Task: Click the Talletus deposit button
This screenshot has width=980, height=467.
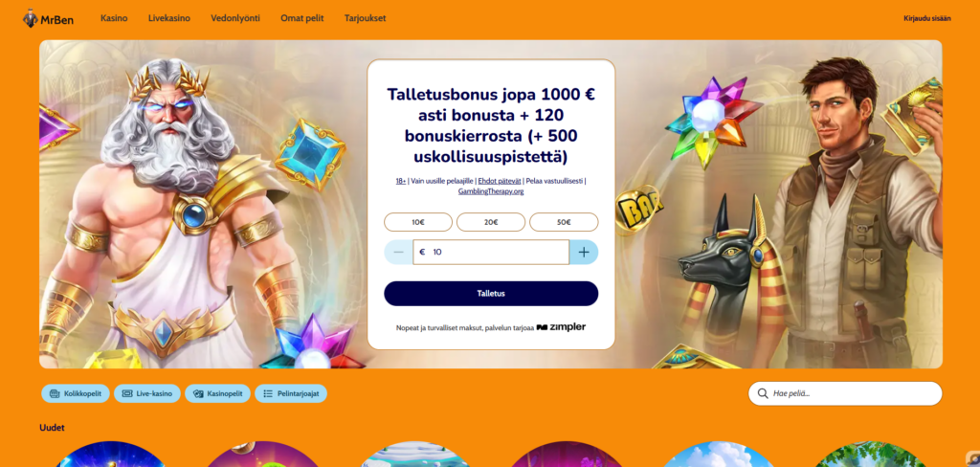Action: pos(491,293)
